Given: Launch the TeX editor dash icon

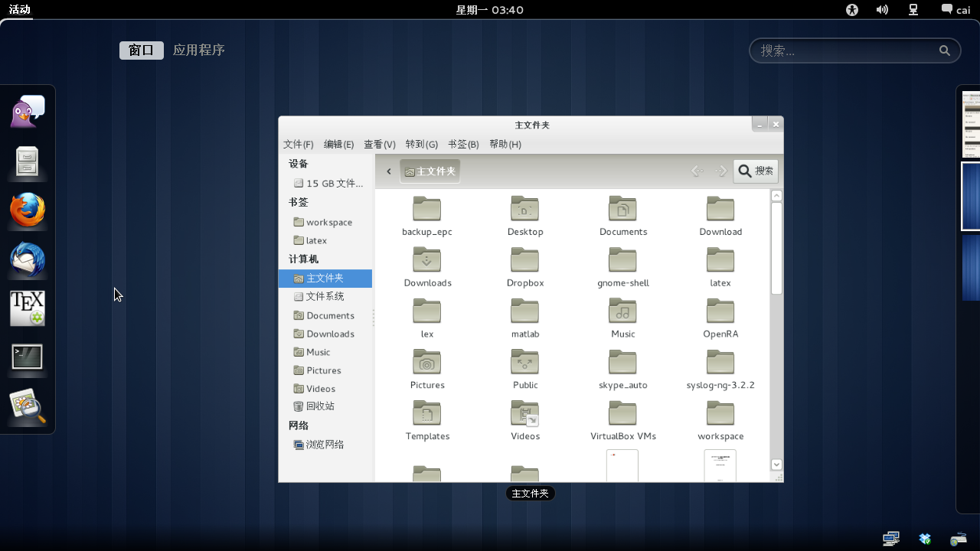Looking at the screenshot, I should point(28,308).
